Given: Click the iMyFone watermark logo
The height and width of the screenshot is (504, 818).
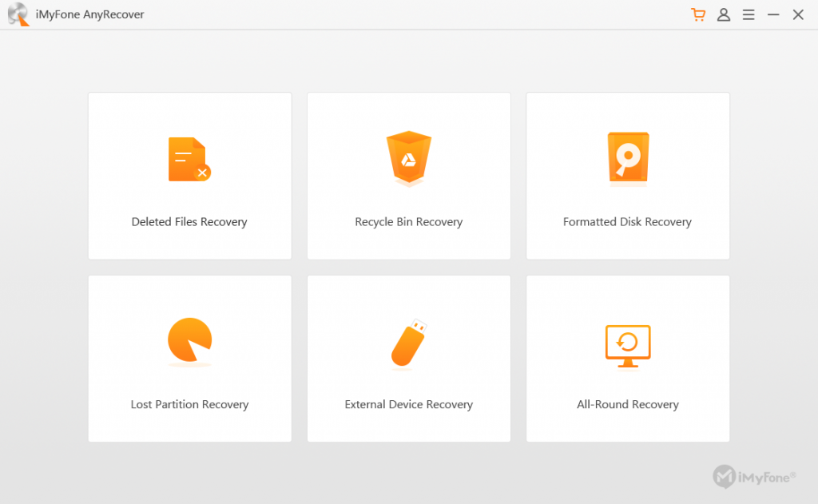Looking at the screenshot, I should point(754,477).
